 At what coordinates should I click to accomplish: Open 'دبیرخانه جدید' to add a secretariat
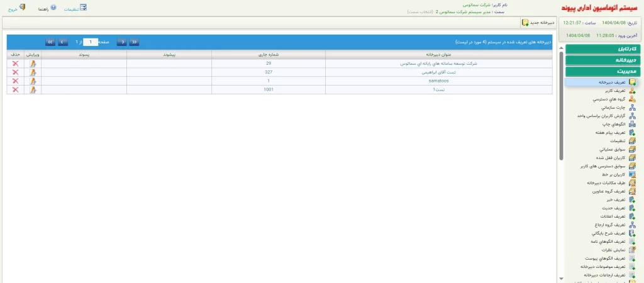coord(538,23)
